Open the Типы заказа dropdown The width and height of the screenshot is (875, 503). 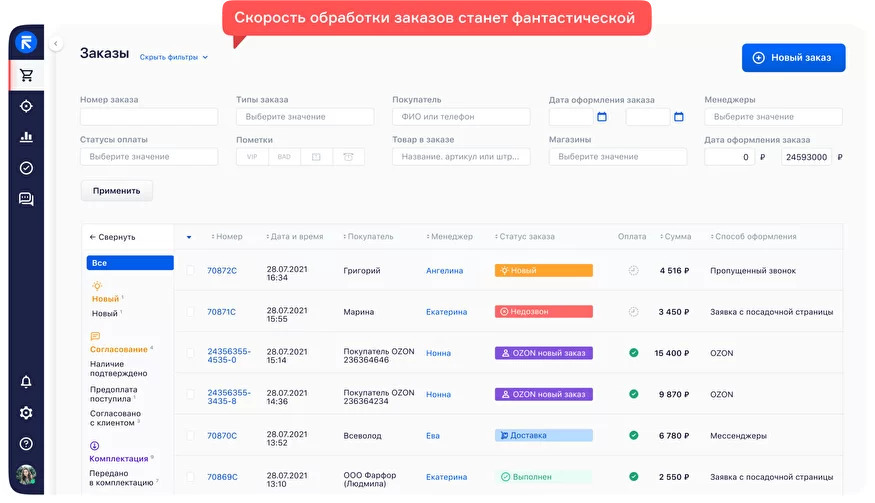click(305, 117)
